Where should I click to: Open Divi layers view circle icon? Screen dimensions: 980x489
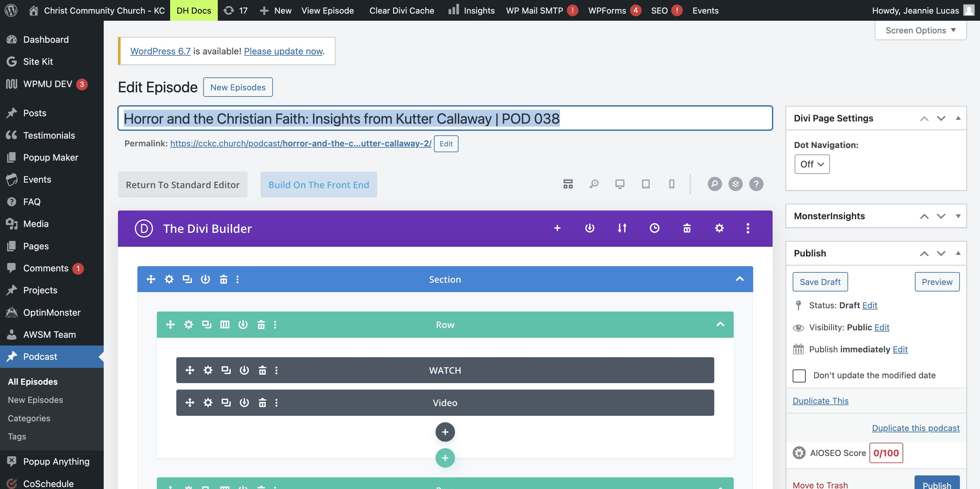point(735,184)
